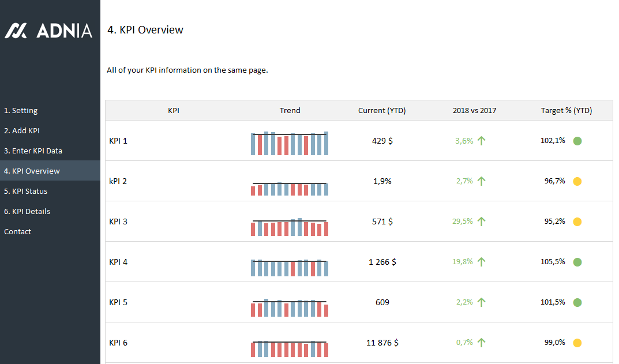Screen dimensions: 619x364
Task: Click the Target % (YTD) column header
Action: (x=566, y=111)
